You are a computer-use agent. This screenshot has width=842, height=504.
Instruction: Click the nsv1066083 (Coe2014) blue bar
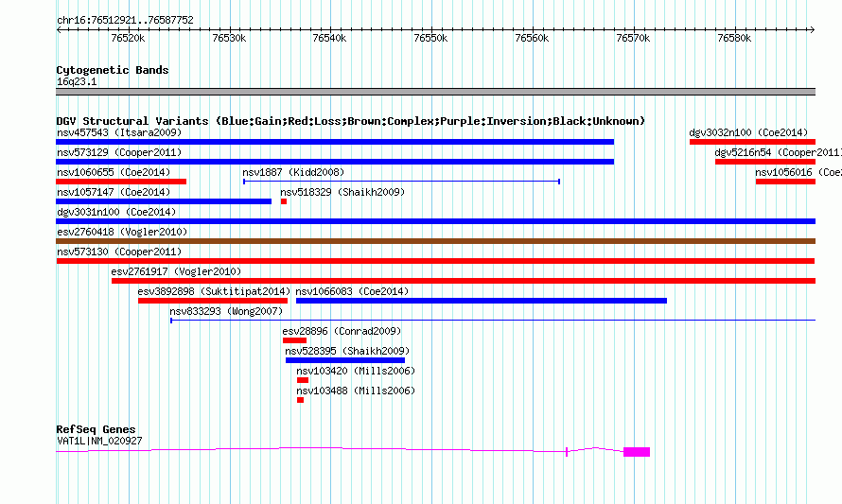pyautogui.click(x=482, y=301)
